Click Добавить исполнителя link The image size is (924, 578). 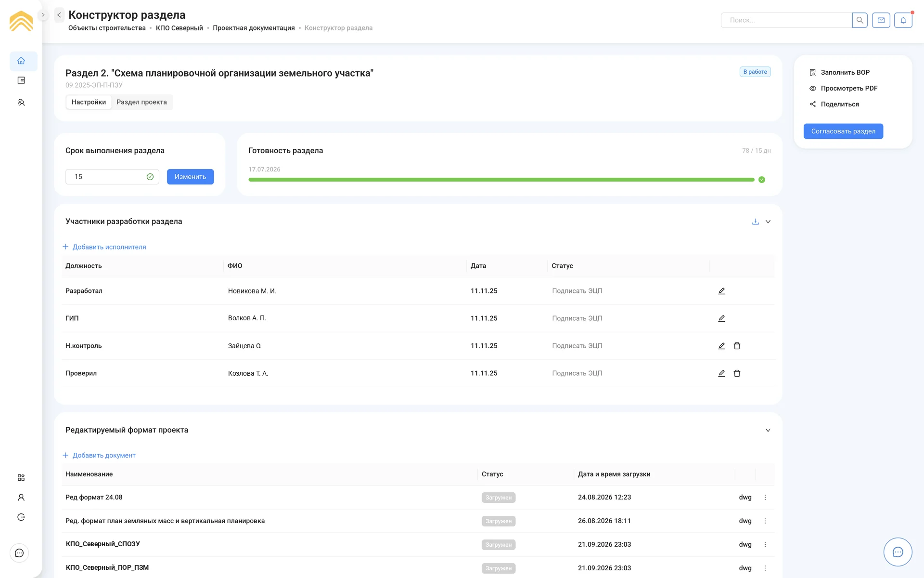coord(104,247)
